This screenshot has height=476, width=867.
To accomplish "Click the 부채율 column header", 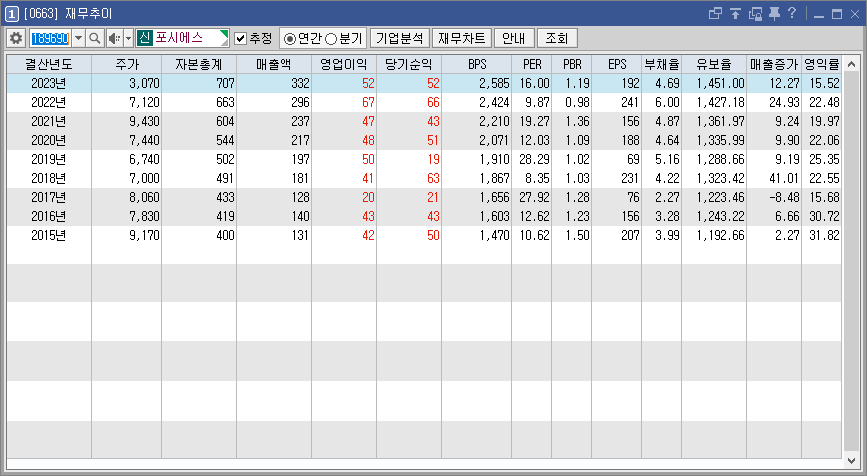I will (661, 64).
